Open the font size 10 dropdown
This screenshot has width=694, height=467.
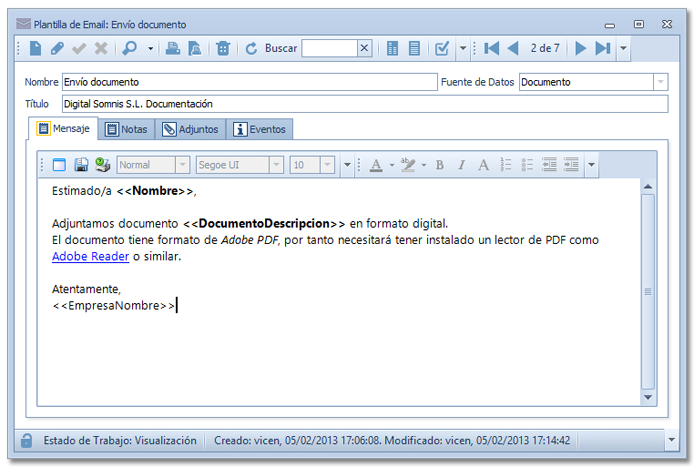point(327,165)
